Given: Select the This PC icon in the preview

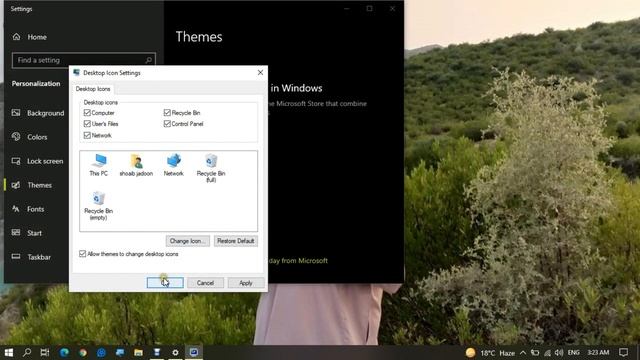Looking at the screenshot, I should (x=99, y=165).
